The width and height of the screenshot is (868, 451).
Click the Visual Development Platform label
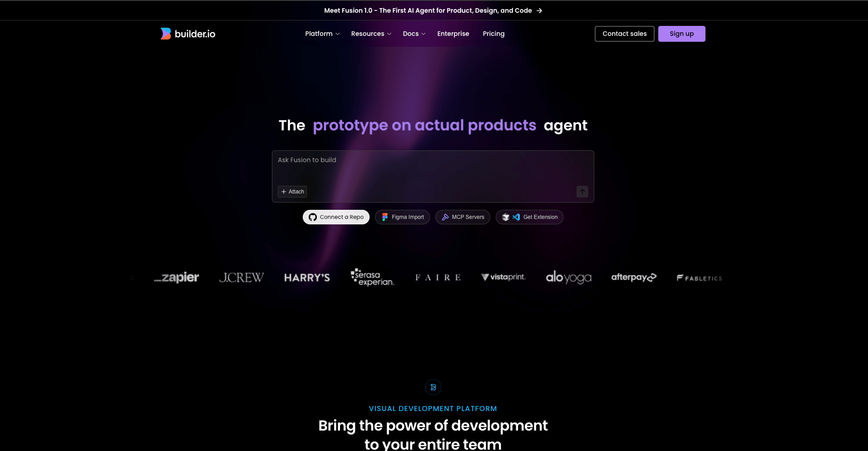[x=433, y=409]
